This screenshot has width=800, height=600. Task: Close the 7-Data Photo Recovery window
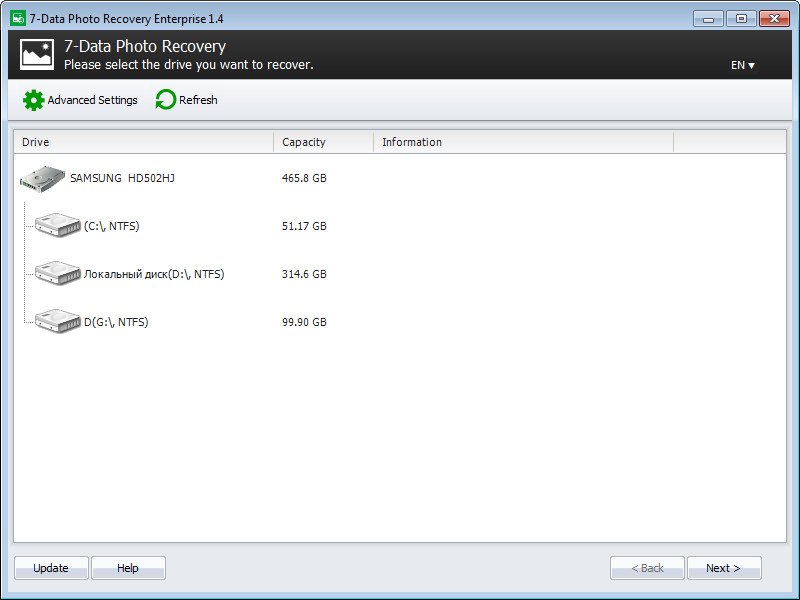click(774, 19)
